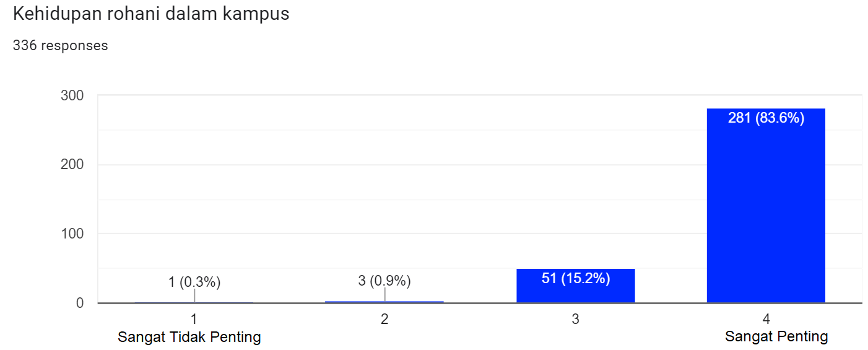Viewport: 868px width, 350px height.
Task: Click x-axis category number 4
Action: coord(766,320)
